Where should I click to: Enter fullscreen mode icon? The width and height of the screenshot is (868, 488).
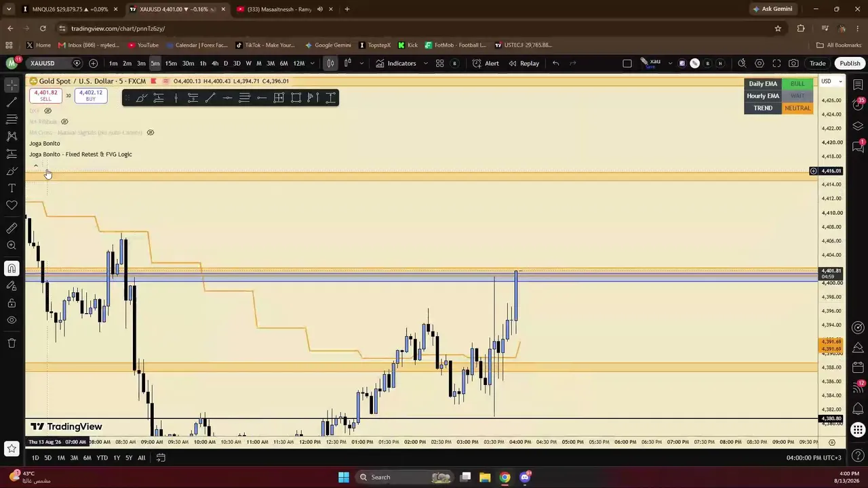pos(776,63)
